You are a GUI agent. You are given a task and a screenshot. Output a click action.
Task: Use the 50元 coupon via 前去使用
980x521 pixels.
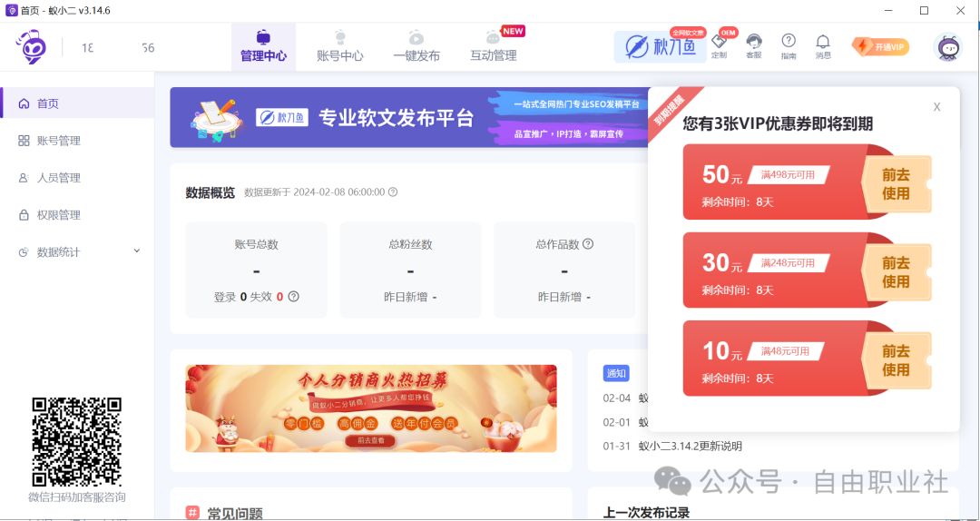click(x=896, y=184)
